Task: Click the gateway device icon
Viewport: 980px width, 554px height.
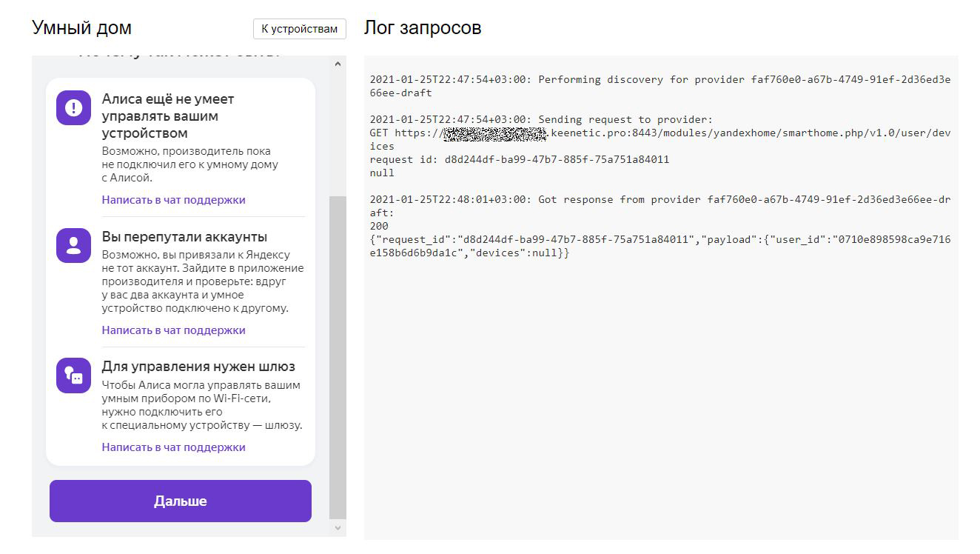Action: click(73, 376)
